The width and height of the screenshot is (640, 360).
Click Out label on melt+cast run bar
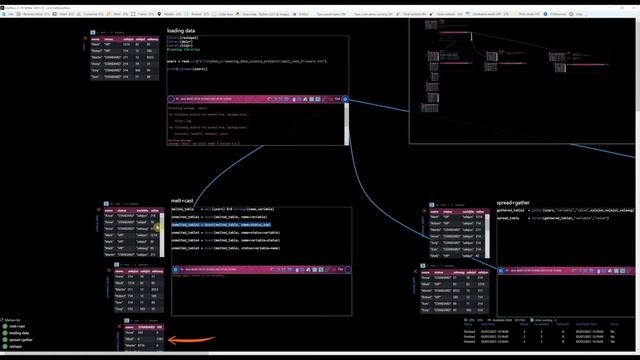[x=340, y=269]
